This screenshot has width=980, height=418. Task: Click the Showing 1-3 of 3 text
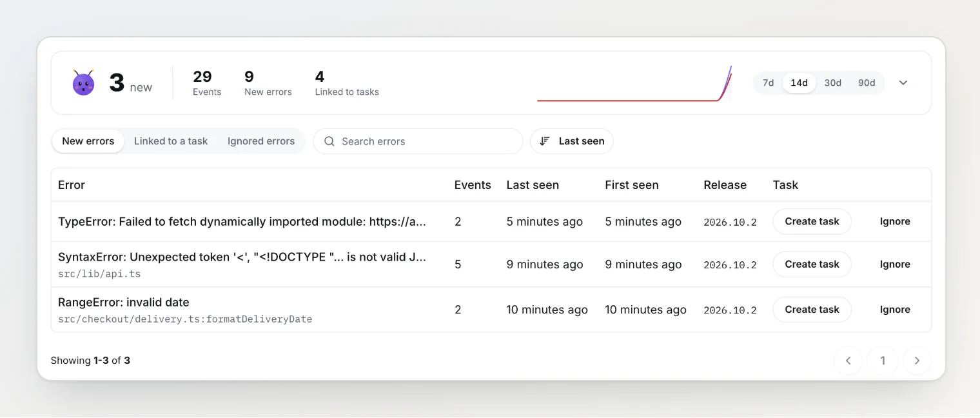coord(90,361)
